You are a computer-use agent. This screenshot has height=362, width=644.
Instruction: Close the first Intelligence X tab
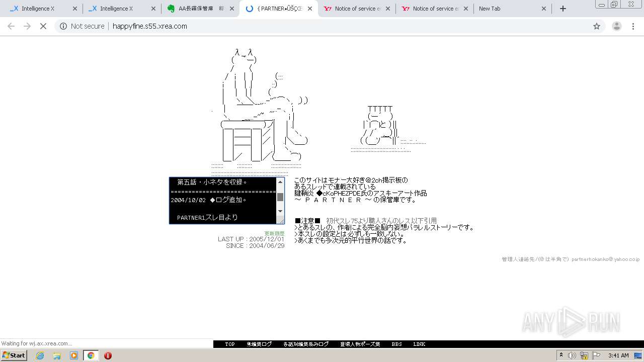pyautogui.click(x=75, y=9)
